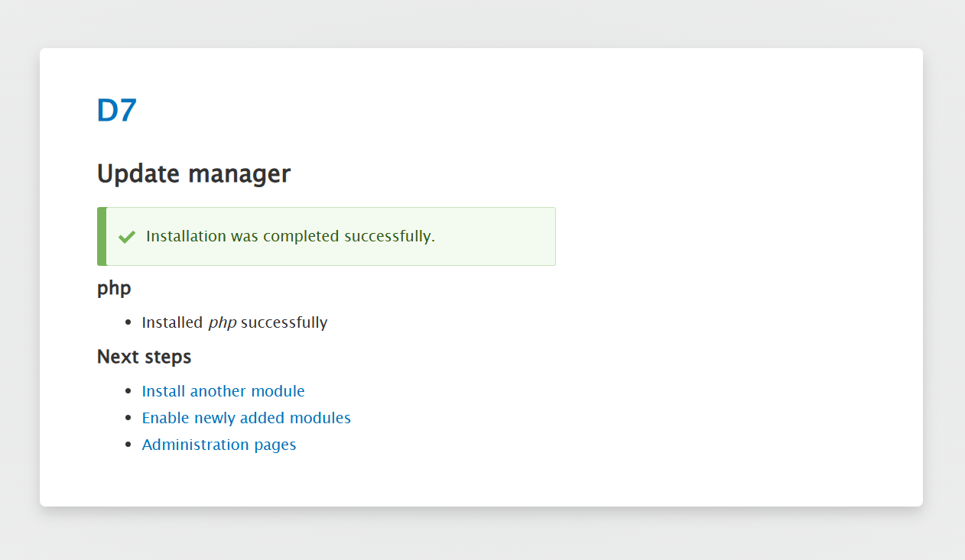Viewport: 965px width, 560px height.
Task: Click the word successfully after italic php
Action: pos(284,322)
